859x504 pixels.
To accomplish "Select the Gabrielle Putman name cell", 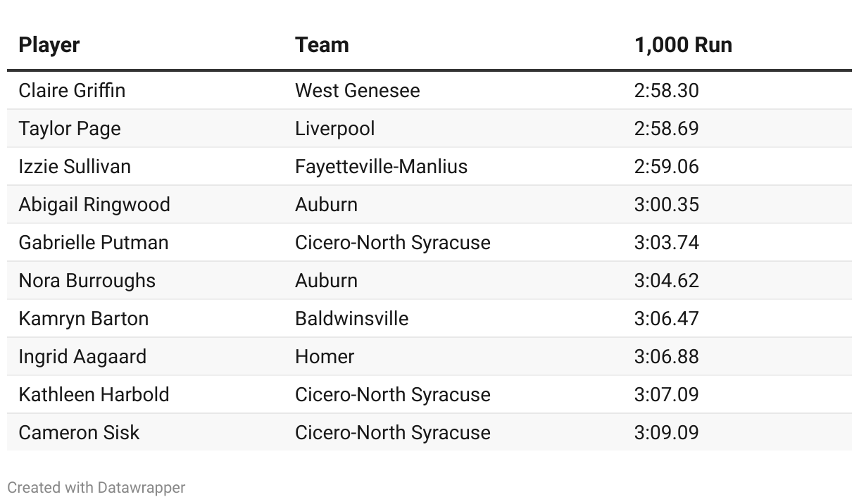I will click(94, 243).
